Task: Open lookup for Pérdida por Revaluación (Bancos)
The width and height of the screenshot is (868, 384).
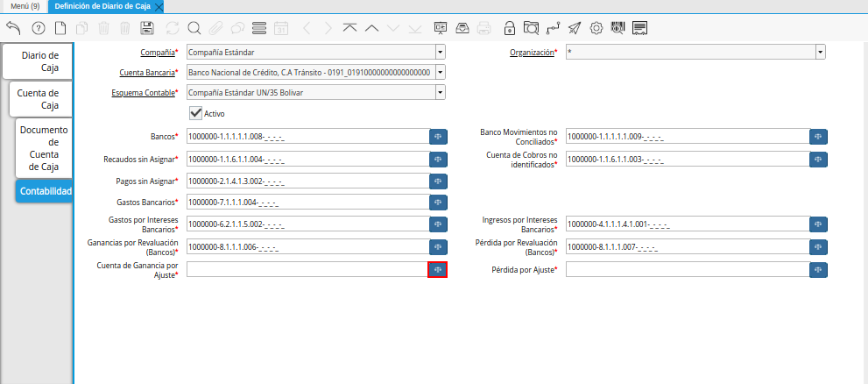Action: pyautogui.click(x=818, y=247)
